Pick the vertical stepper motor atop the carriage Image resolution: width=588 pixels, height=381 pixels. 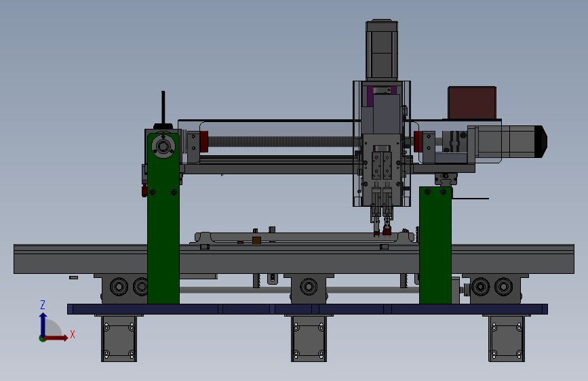click(382, 50)
